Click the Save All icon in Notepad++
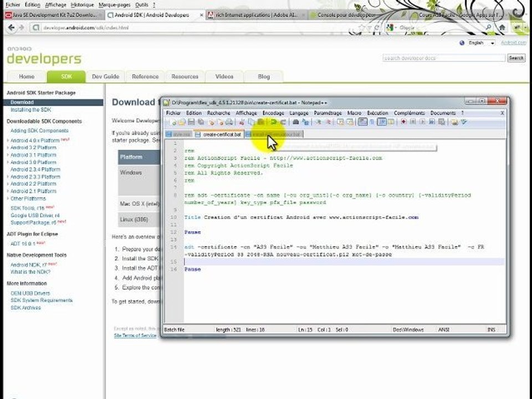This screenshot has width=532, height=399. pos(201,122)
